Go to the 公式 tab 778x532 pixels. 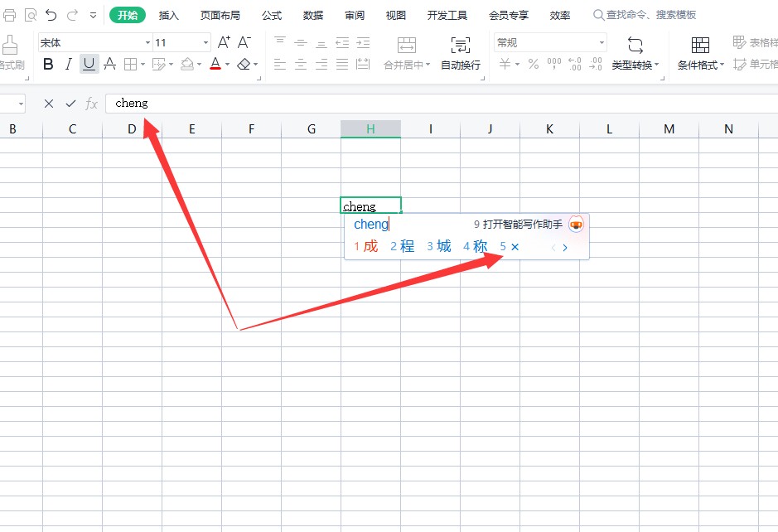click(x=272, y=16)
